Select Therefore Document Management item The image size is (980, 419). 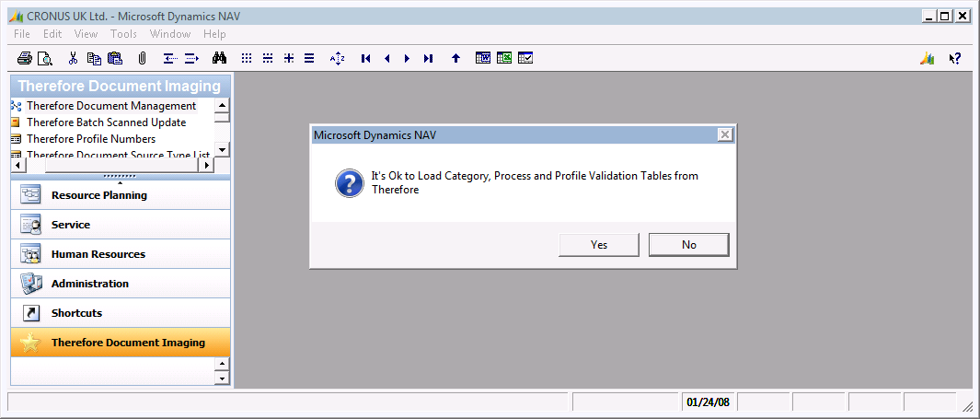(x=111, y=106)
